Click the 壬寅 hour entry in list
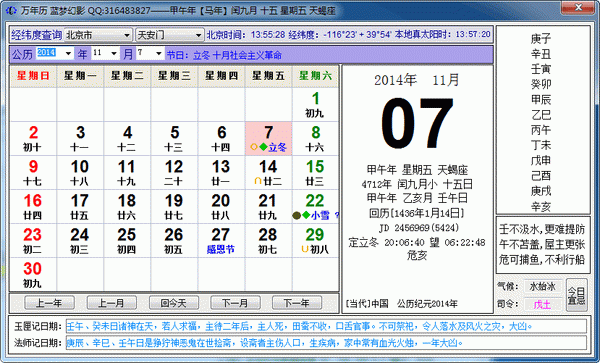Screen dimensions: 600x363 pos(541,69)
